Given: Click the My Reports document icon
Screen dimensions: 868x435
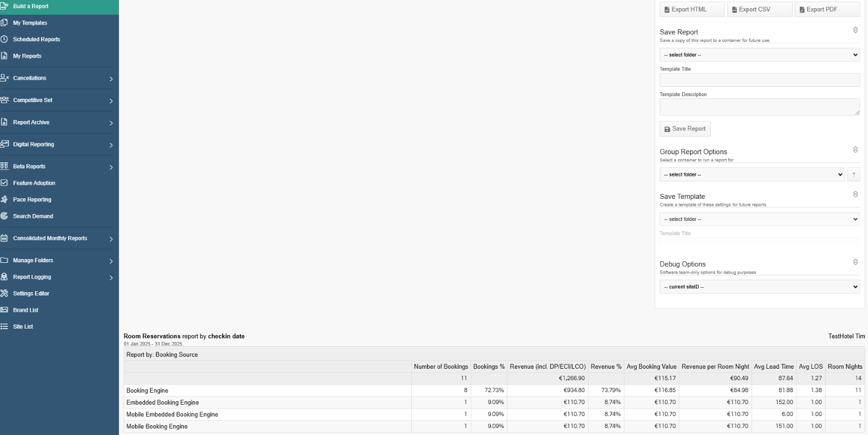Looking at the screenshot, I should pyautogui.click(x=4, y=56).
